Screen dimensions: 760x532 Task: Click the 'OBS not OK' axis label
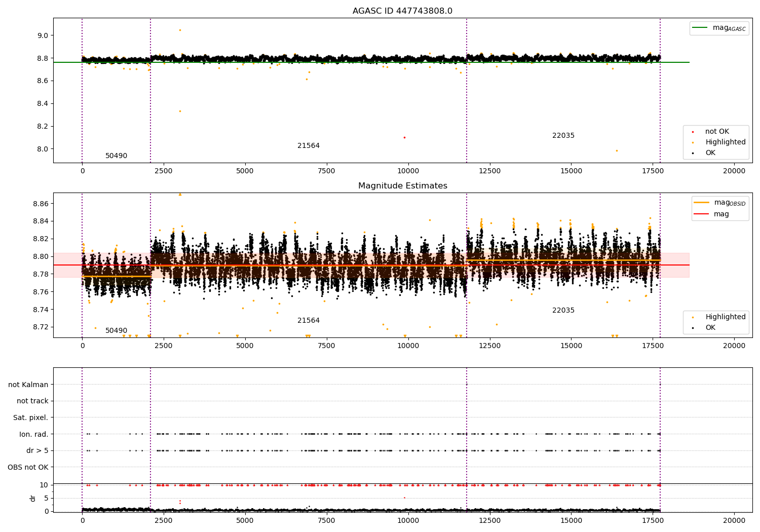(x=28, y=467)
